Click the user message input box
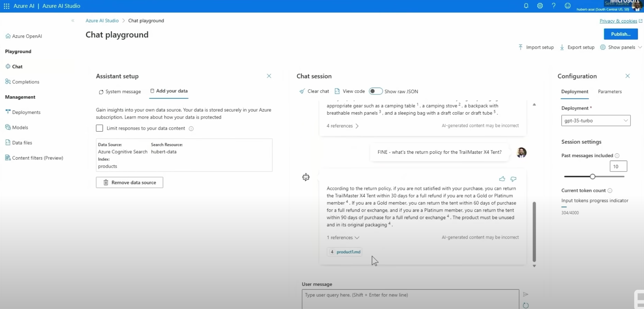Viewport: 644px width, 309px height. pos(410,299)
